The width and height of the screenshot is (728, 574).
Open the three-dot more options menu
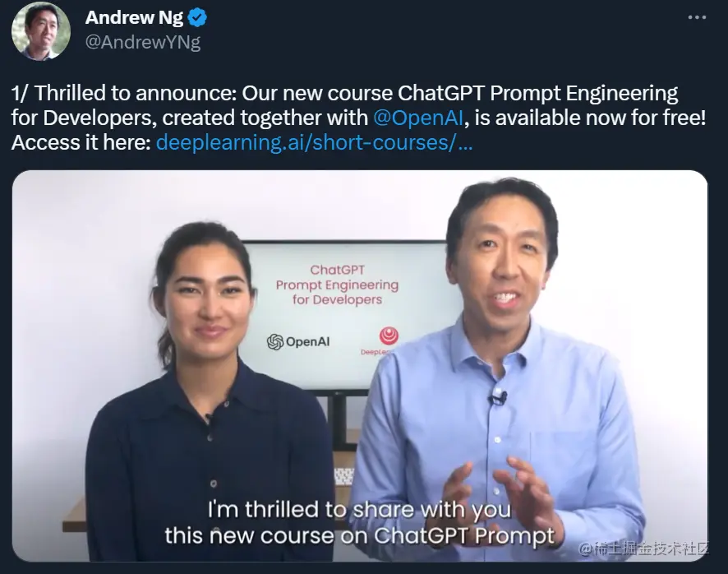697,17
